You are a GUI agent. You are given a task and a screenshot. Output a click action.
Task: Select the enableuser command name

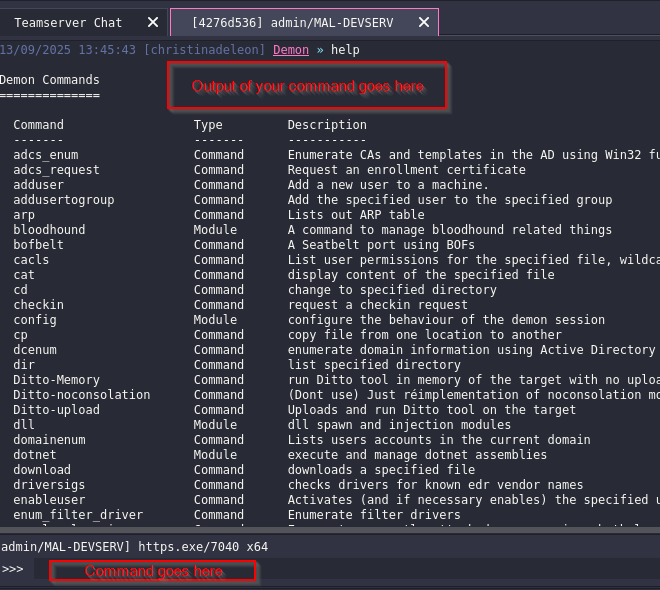tap(49, 500)
